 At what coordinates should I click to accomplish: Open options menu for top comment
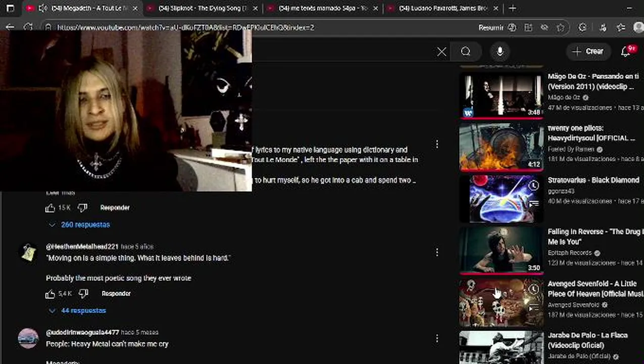pyautogui.click(x=437, y=145)
